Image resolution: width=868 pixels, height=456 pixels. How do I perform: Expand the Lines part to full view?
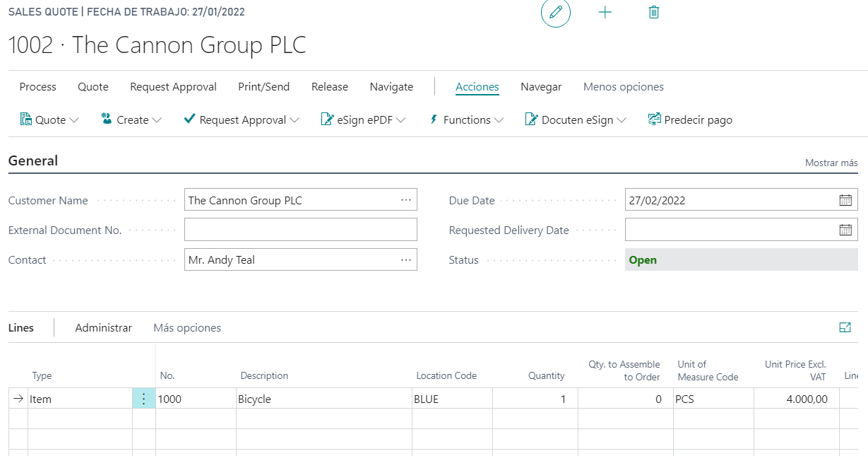click(x=845, y=327)
